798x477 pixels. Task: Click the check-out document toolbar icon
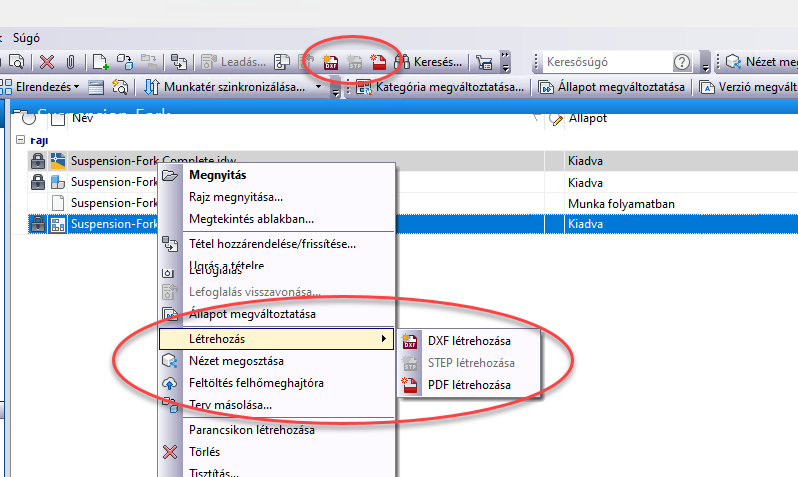pyautogui.click(x=281, y=62)
